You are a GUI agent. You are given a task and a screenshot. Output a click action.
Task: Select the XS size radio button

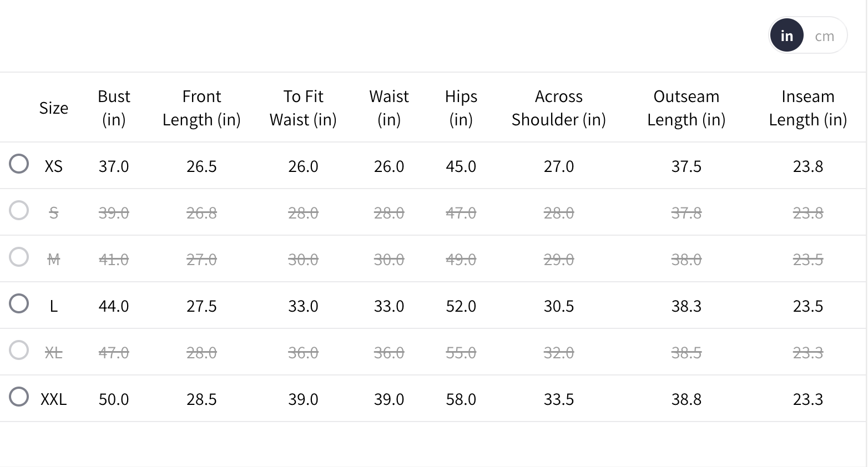19,164
